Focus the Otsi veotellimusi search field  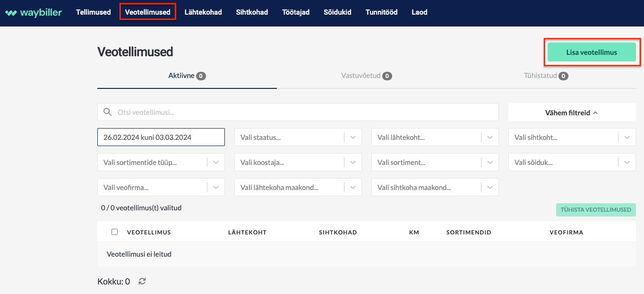(298, 112)
